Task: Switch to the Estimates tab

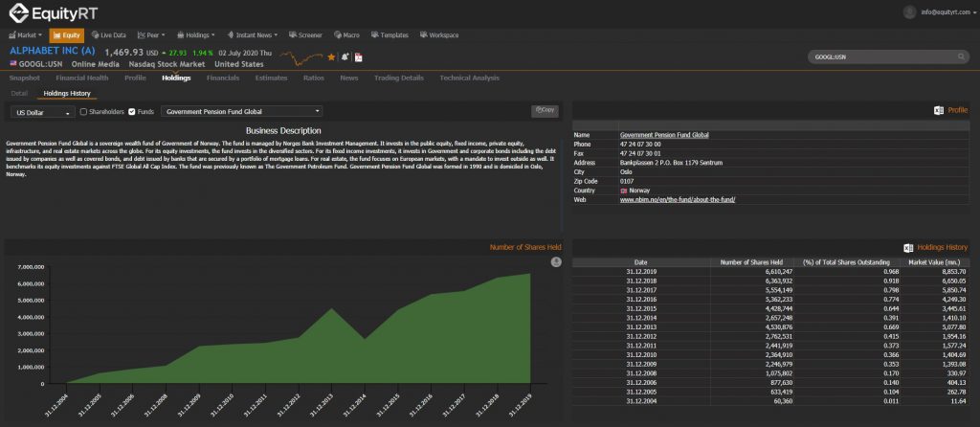Action: (271, 79)
